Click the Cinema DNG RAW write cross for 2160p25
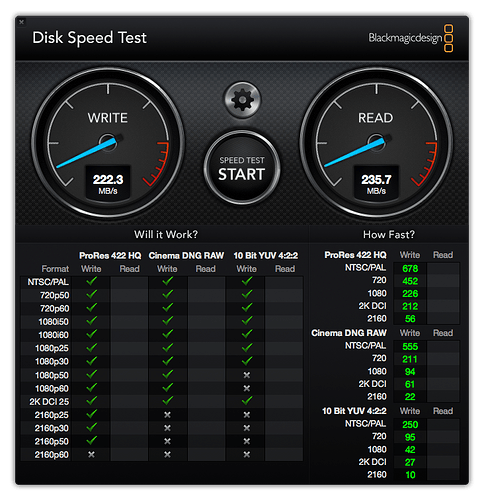The image size is (484, 500). [167, 415]
